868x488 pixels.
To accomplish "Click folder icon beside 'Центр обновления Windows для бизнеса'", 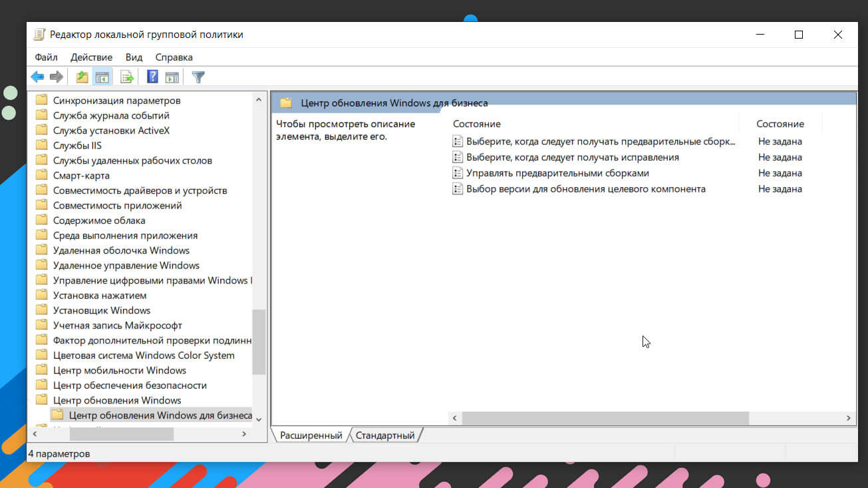I will [x=58, y=415].
